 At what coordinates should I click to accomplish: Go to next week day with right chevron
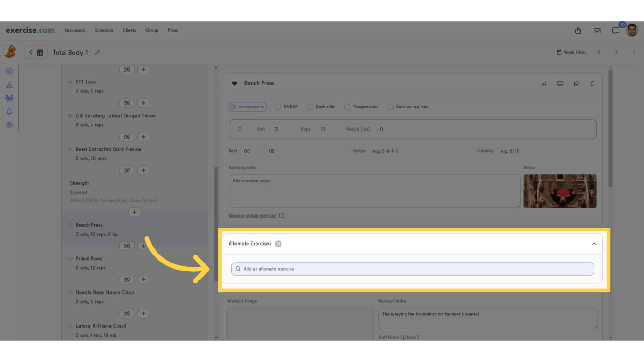(x=616, y=52)
